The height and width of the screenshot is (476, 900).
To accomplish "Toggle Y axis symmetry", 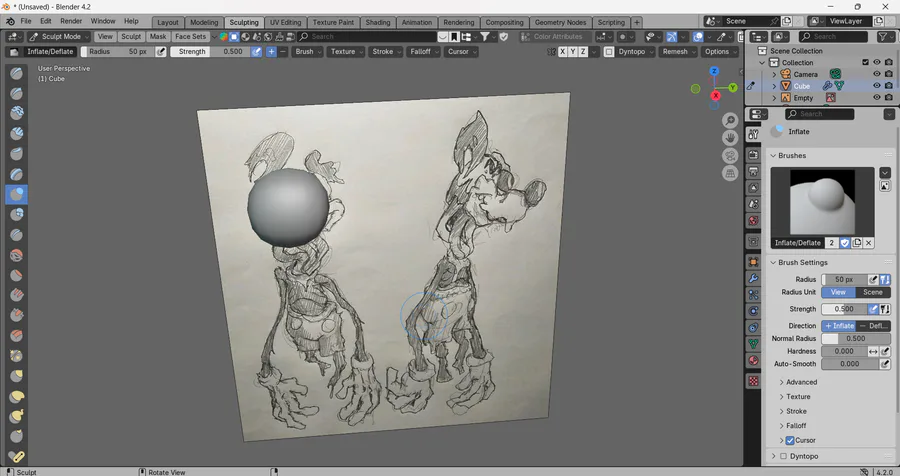I will 573,52.
